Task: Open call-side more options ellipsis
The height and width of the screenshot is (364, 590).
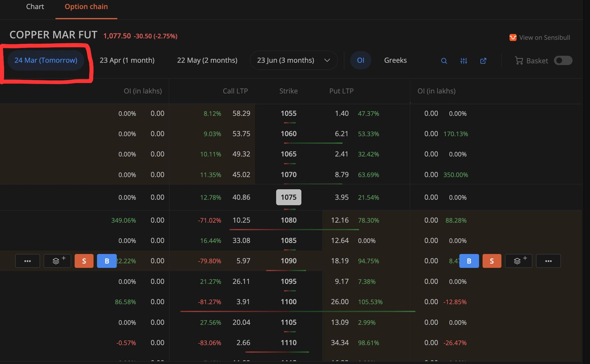Action: [x=28, y=261]
